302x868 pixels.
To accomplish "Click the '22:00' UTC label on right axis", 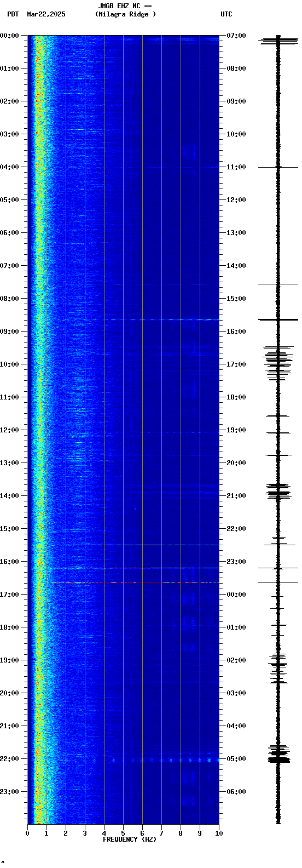I will 236,529.
